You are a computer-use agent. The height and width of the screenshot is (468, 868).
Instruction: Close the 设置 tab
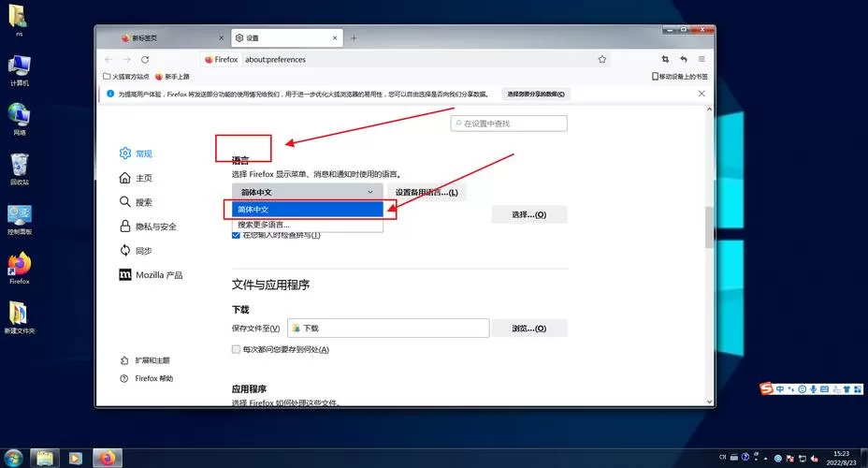click(334, 38)
